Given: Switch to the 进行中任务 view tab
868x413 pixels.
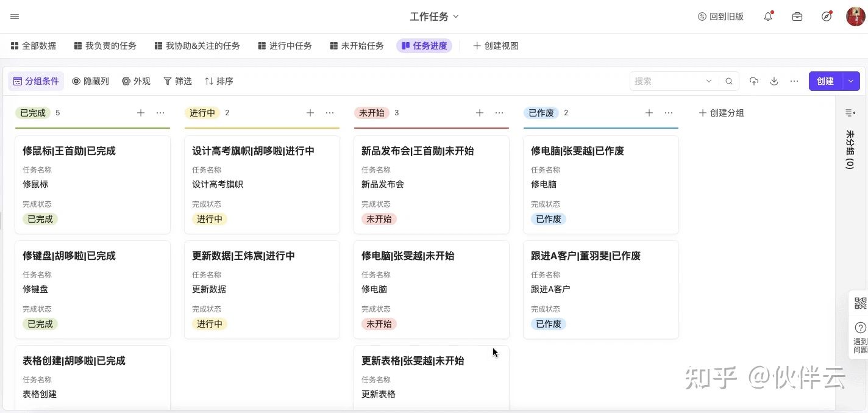Looking at the screenshot, I should [x=285, y=46].
